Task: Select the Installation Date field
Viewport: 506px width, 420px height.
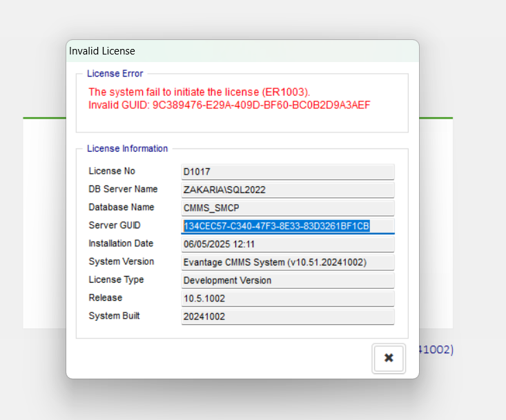Action: pos(287,244)
